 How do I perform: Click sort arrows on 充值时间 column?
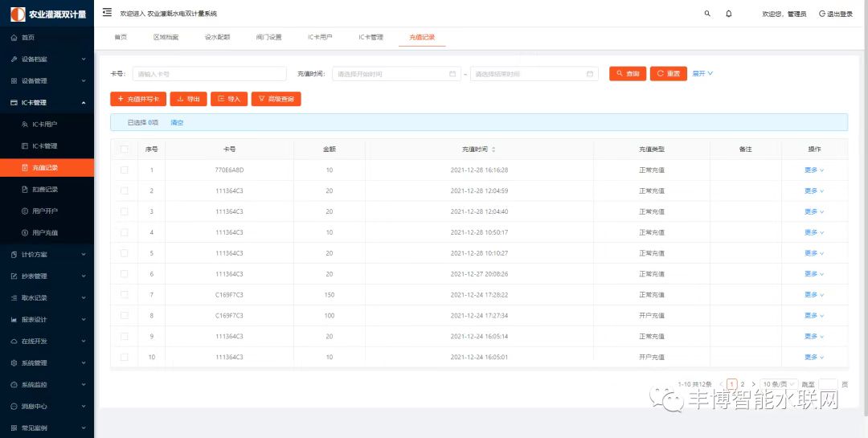(493, 149)
